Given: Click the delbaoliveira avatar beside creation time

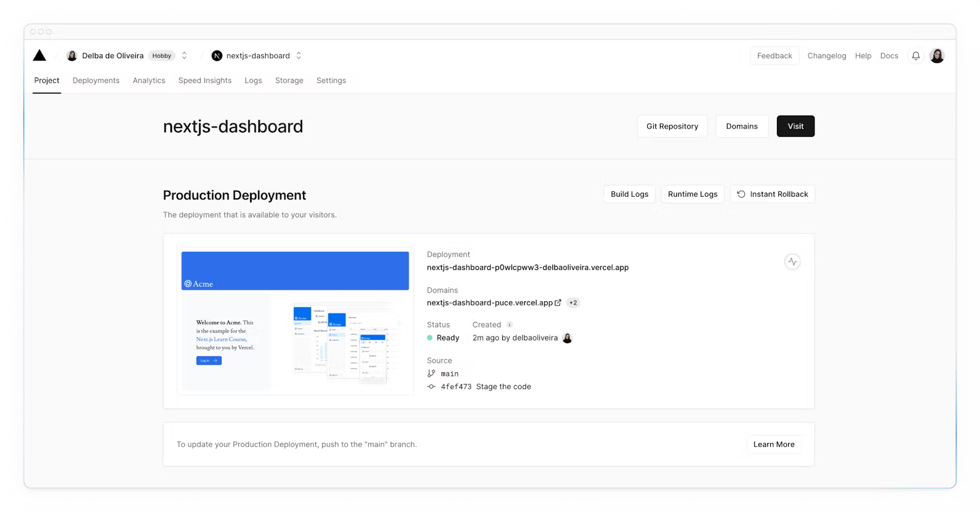Looking at the screenshot, I should coord(567,338).
